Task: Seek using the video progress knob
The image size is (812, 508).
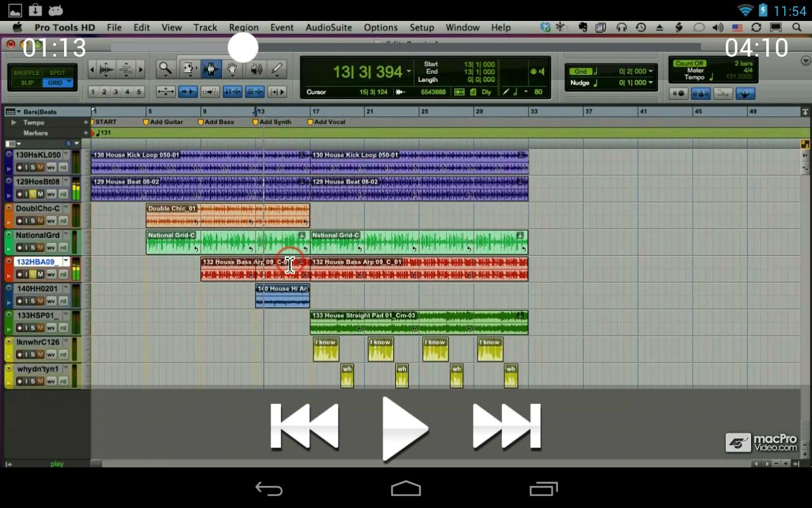Action: tap(243, 48)
